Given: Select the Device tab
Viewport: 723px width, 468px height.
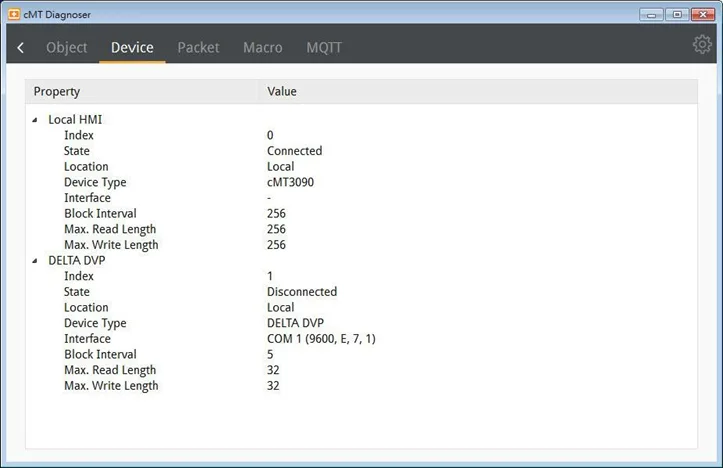Looking at the screenshot, I should point(132,47).
